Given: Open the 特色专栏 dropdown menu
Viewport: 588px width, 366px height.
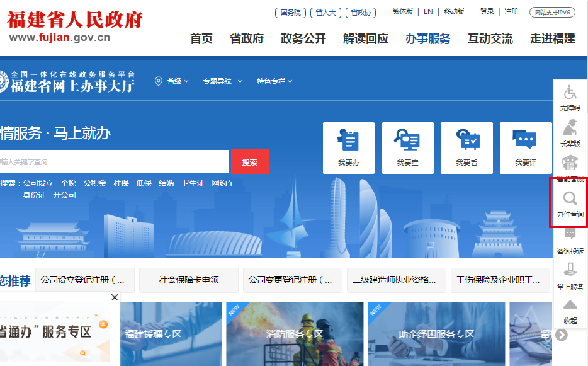Looking at the screenshot, I should pyautogui.click(x=274, y=81).
